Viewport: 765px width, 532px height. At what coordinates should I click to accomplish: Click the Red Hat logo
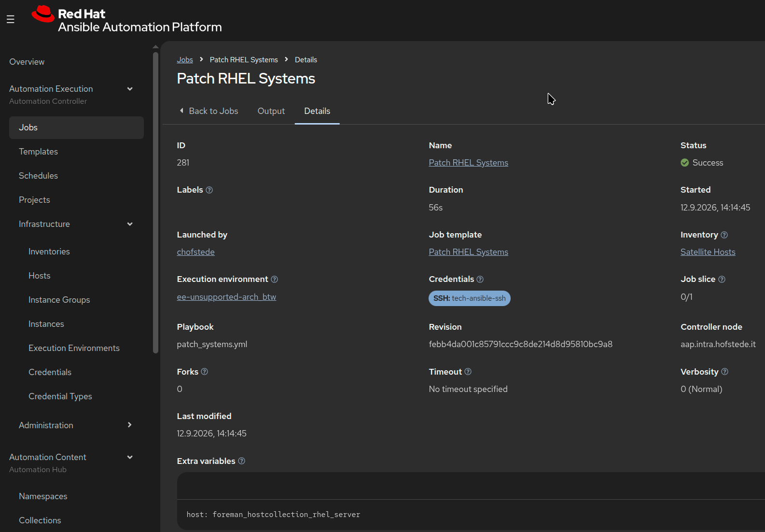126,20
